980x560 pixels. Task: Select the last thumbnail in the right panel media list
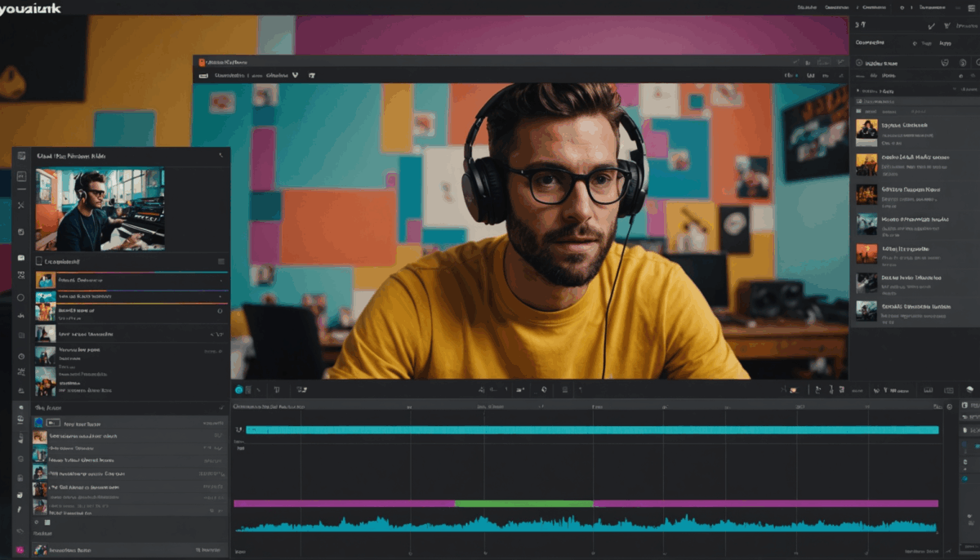(x=866, y=310)
